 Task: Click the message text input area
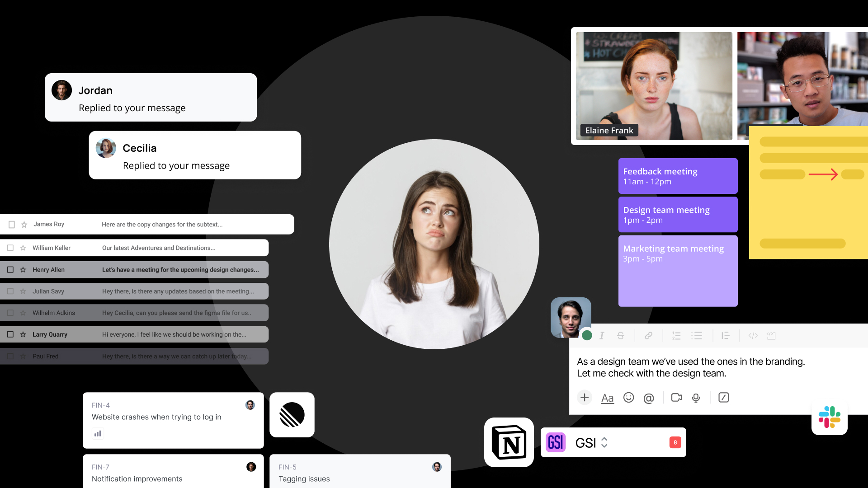pyautogui.click(x=718, y=367)
